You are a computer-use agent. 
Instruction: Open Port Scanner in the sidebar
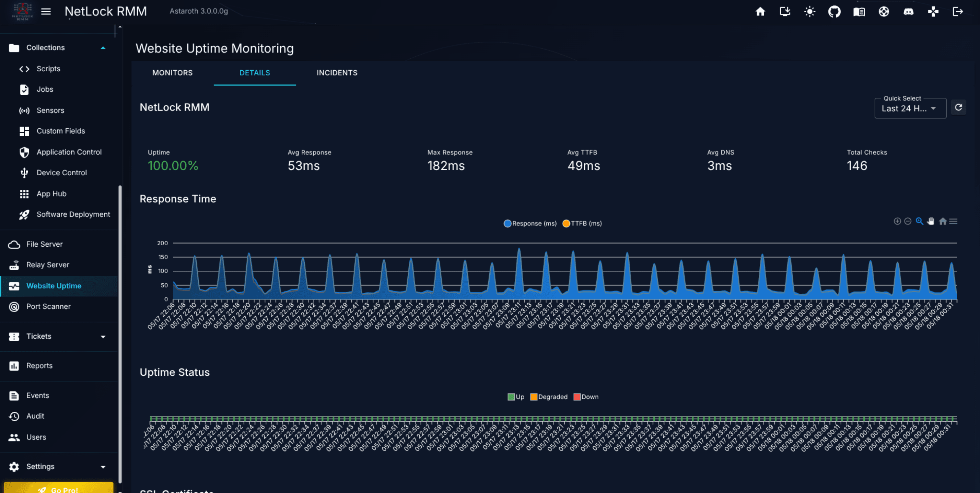(x=59, y=307)
